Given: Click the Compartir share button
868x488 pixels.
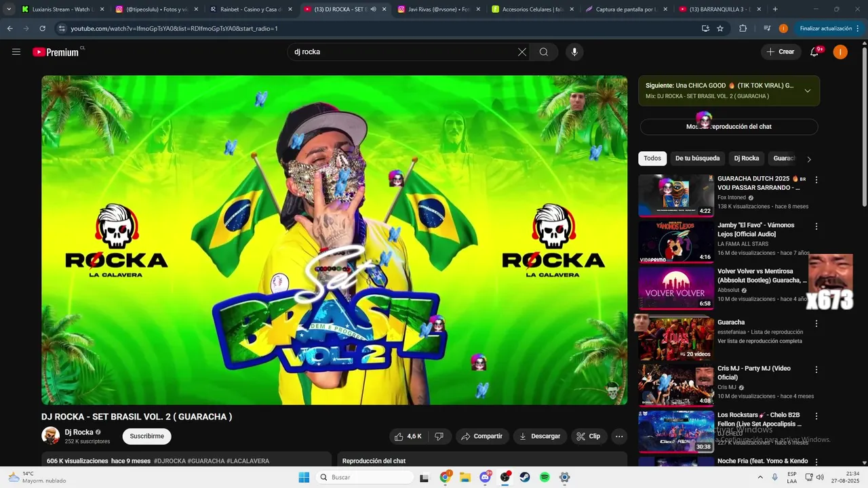Looking at the screenshot, I should 482,436.
